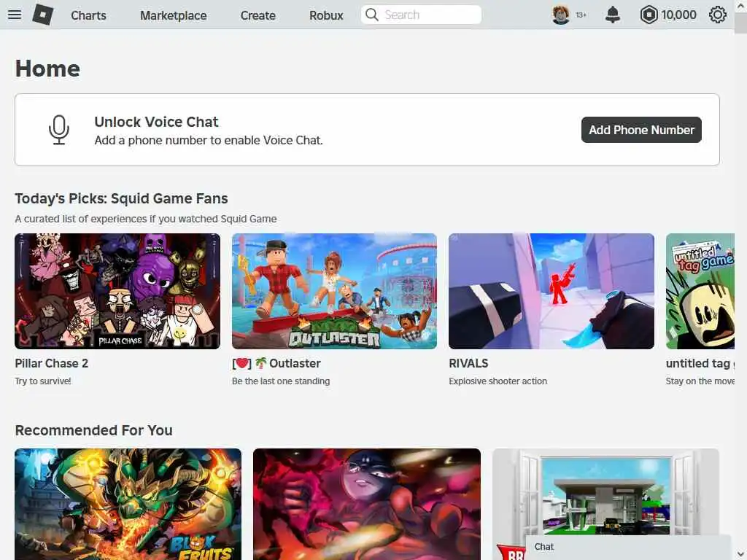Viewport: 747px width, 560px height.
Task: Click the 13+ age label
Action: click(581, 15)
